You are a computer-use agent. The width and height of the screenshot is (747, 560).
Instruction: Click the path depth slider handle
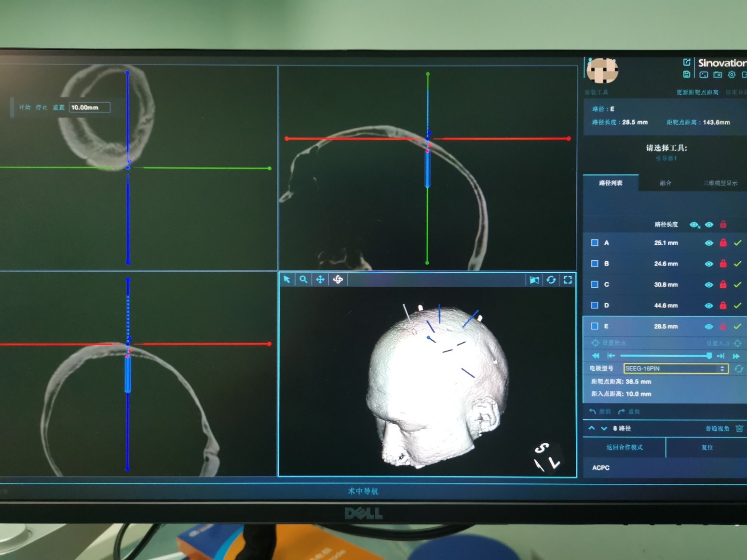(x=709, y=356)
